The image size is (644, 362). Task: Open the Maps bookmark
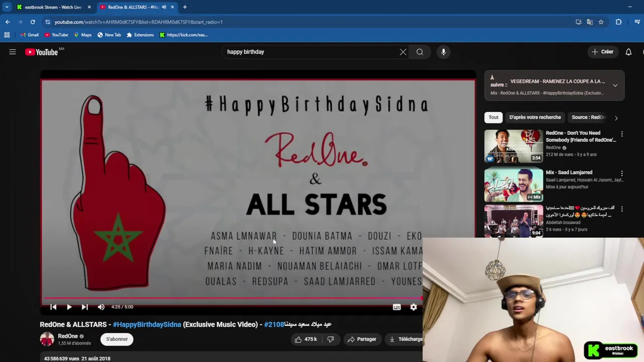tap(83, 35)
